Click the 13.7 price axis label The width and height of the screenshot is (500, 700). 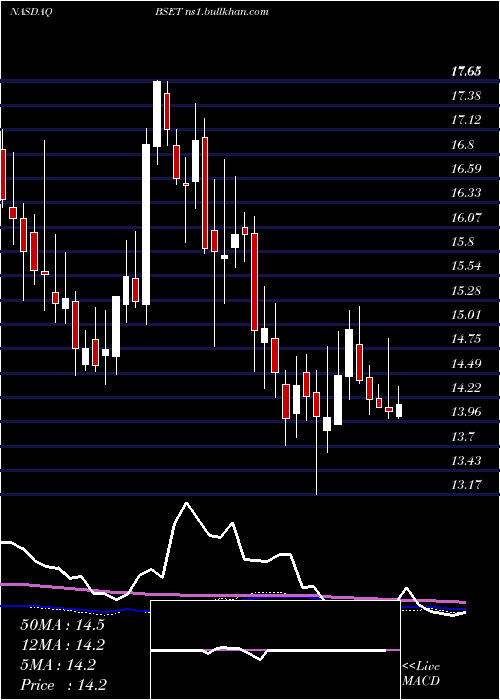pyautogui.click(x=463, y=436)
